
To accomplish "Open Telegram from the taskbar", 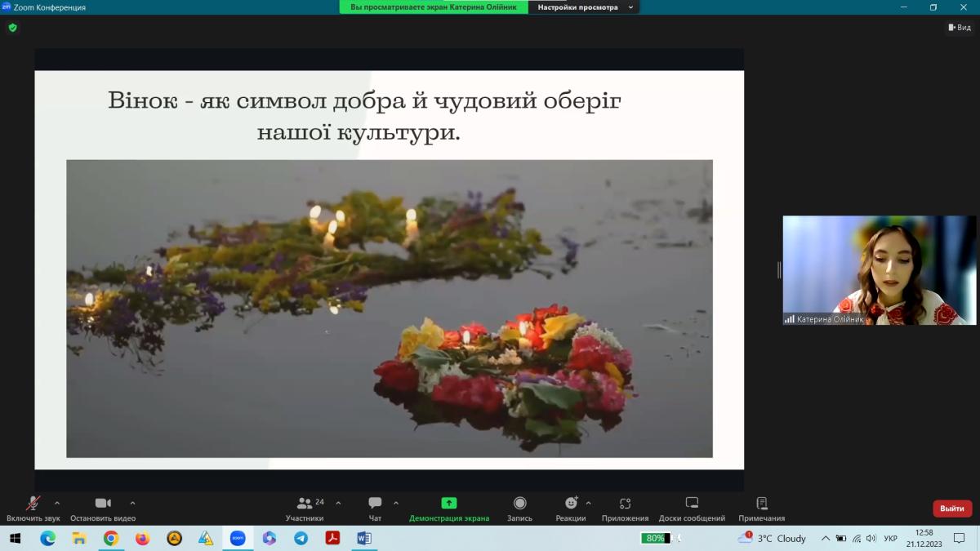I will click(x=301, y=538).
